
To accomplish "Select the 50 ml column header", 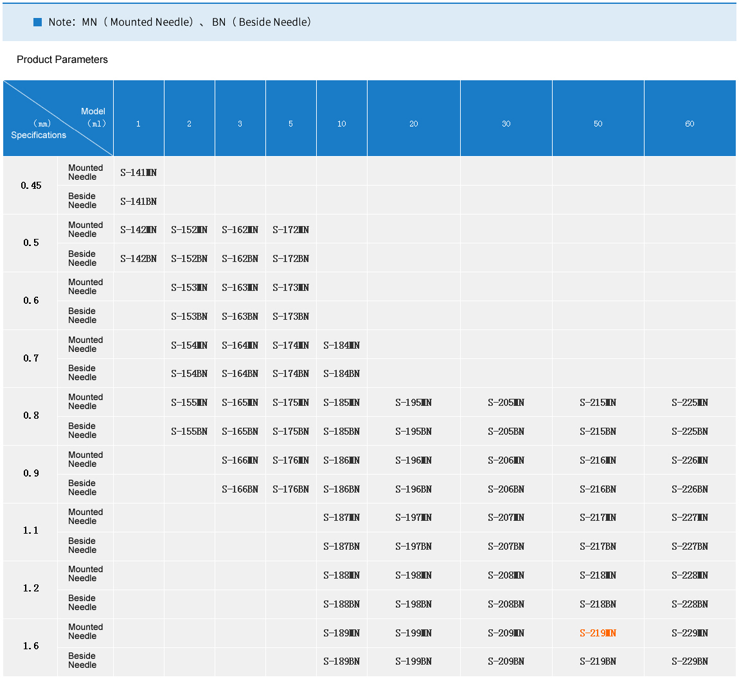I will (x=598, y=124).
